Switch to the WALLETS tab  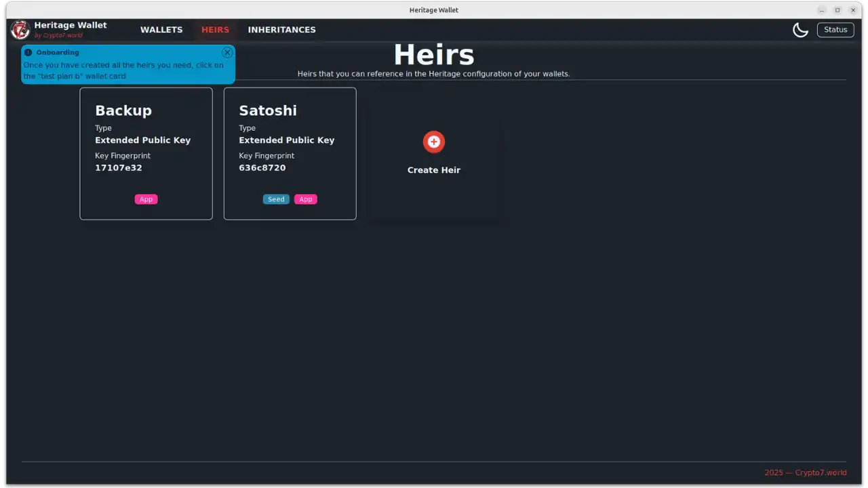161,29
